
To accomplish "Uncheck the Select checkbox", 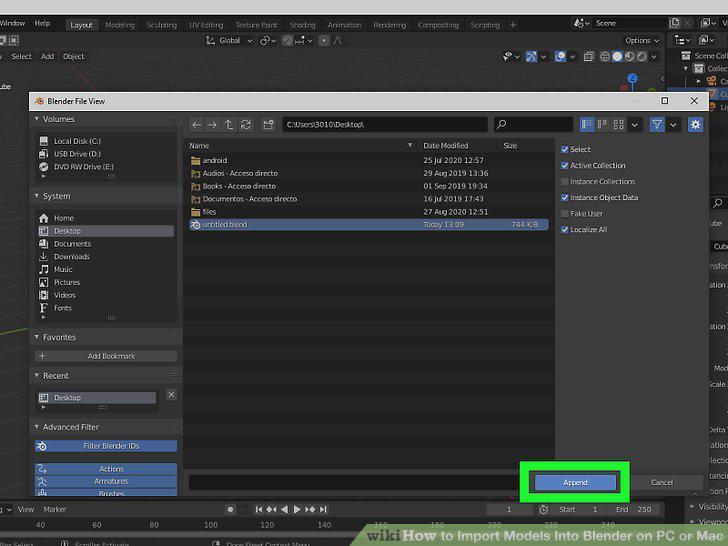I will click(565, 150).
